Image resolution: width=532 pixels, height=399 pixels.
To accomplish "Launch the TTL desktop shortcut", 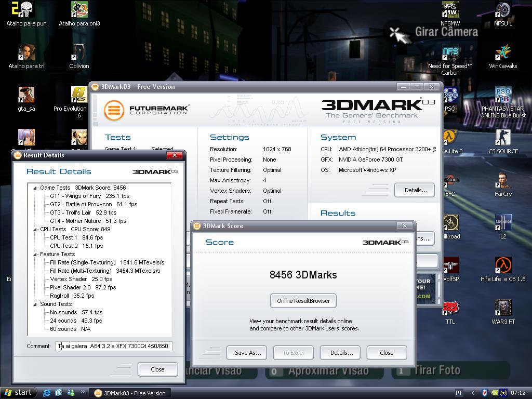I will click(450, 312).
